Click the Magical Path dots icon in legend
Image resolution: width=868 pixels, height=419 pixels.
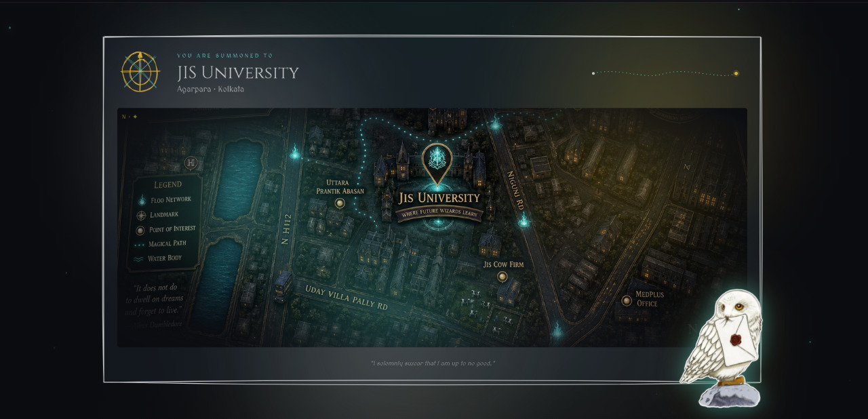coord(141,244)
